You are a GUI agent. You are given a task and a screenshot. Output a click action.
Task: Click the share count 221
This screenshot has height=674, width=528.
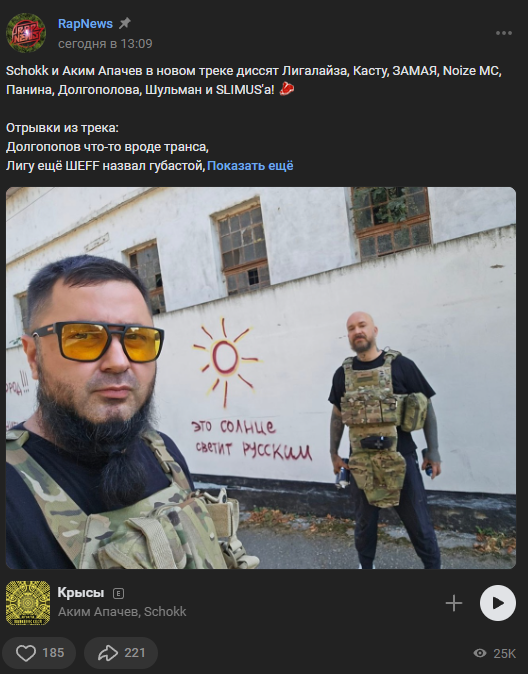pos(135,653)
